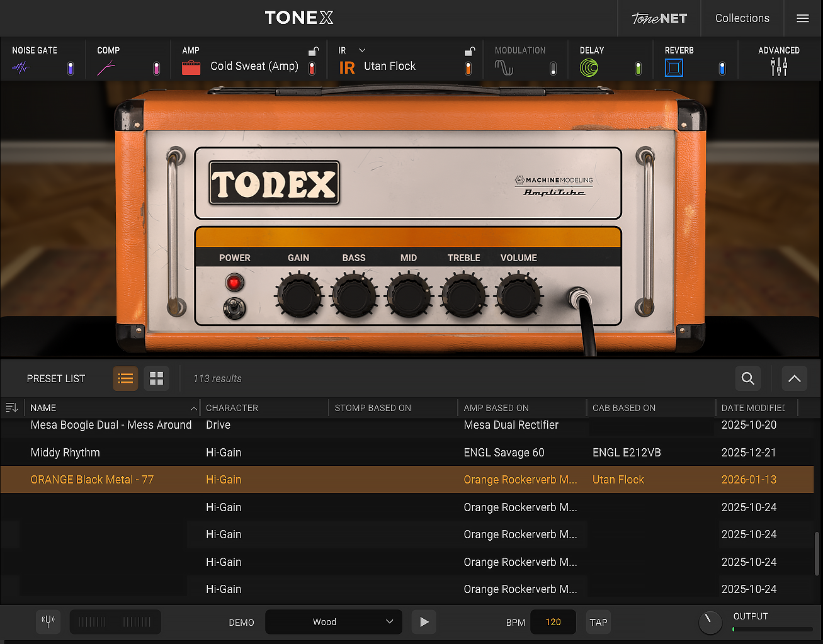
Task: Search the preset list
Action: (x=748, y=378)
